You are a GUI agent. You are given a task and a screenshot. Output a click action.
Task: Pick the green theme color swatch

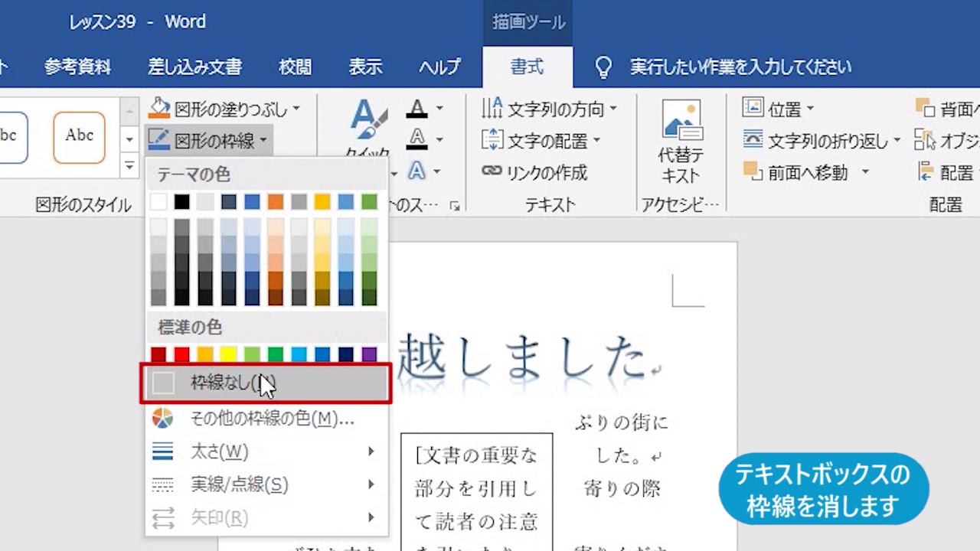coord(369,202)
